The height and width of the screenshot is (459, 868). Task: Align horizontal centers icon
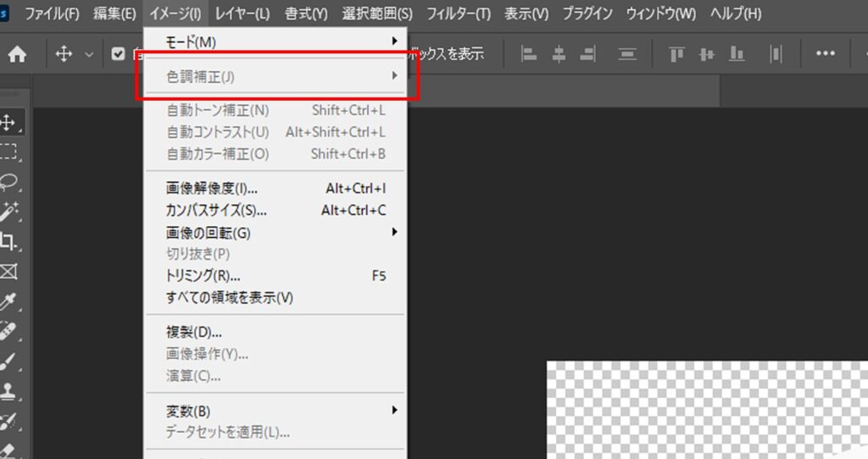pyautogui.click(x=559, y=53)
